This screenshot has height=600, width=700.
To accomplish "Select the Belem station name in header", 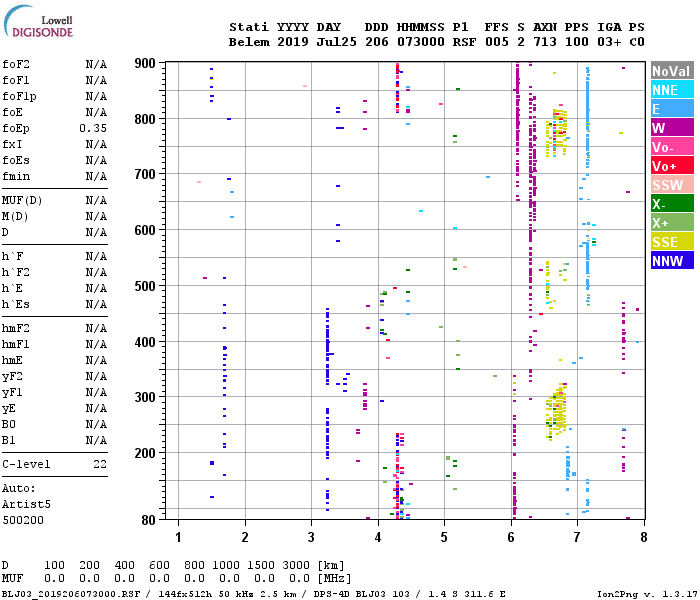I will pyautogui.click(x=249, y=42).
